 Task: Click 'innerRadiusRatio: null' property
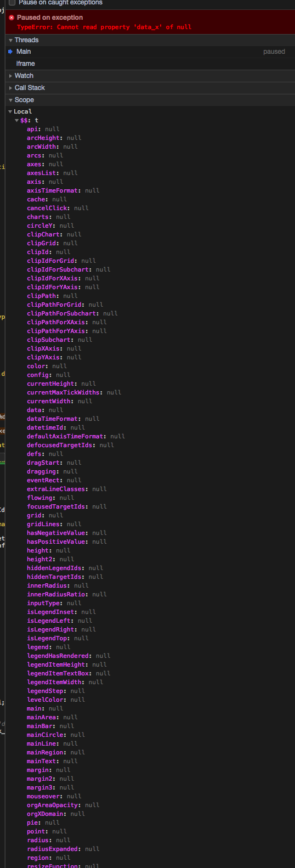67,594
